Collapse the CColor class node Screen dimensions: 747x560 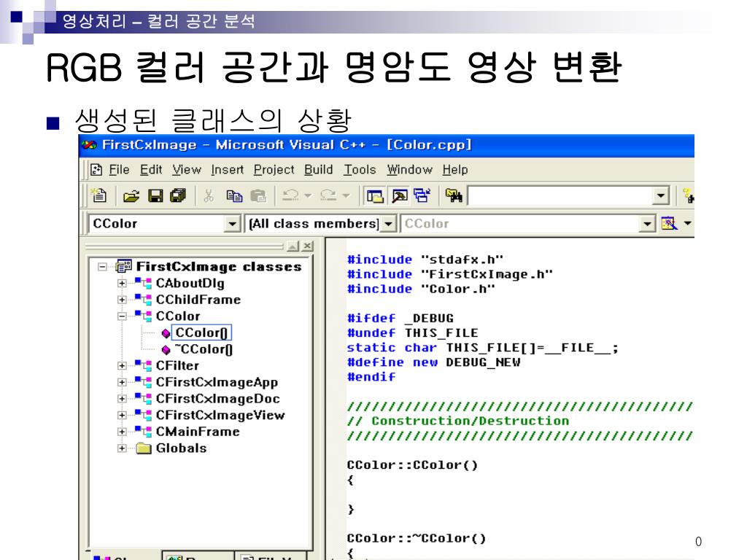122,316
